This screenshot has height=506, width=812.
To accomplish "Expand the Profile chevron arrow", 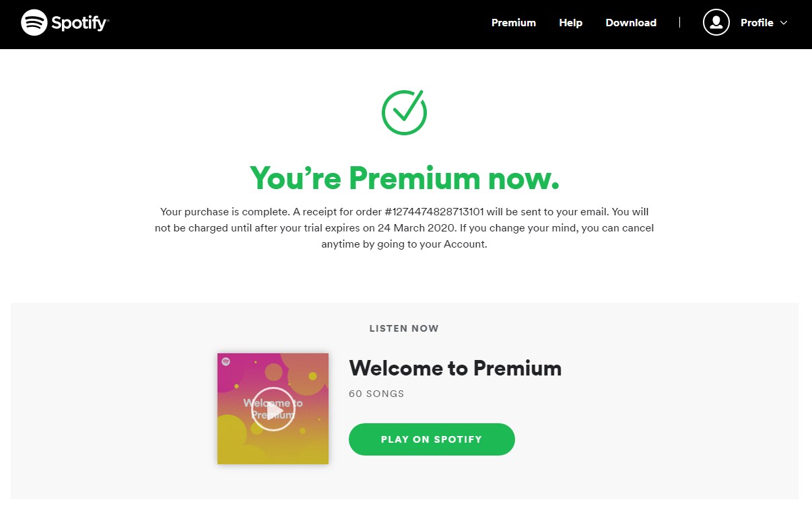I will coord(784,23).
